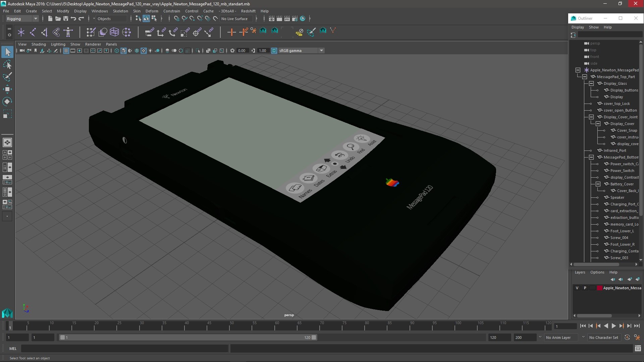
Task: Choose the Paint Selection tool
Action: (7, 76)
